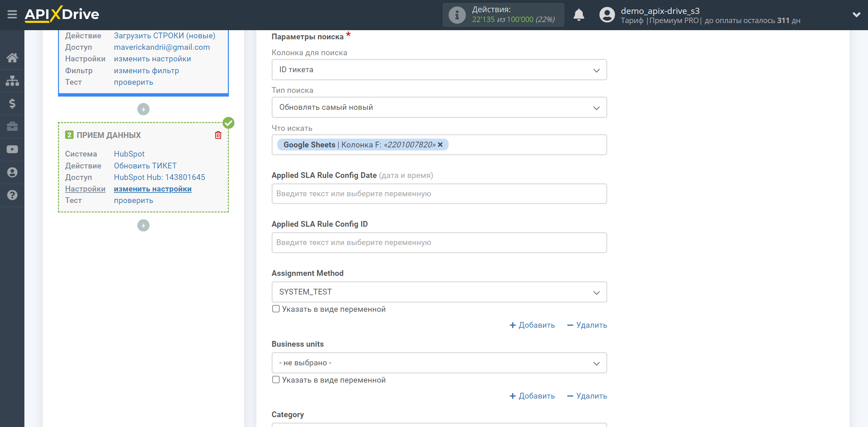
Task: Add step after the source block
Action: 143,109
